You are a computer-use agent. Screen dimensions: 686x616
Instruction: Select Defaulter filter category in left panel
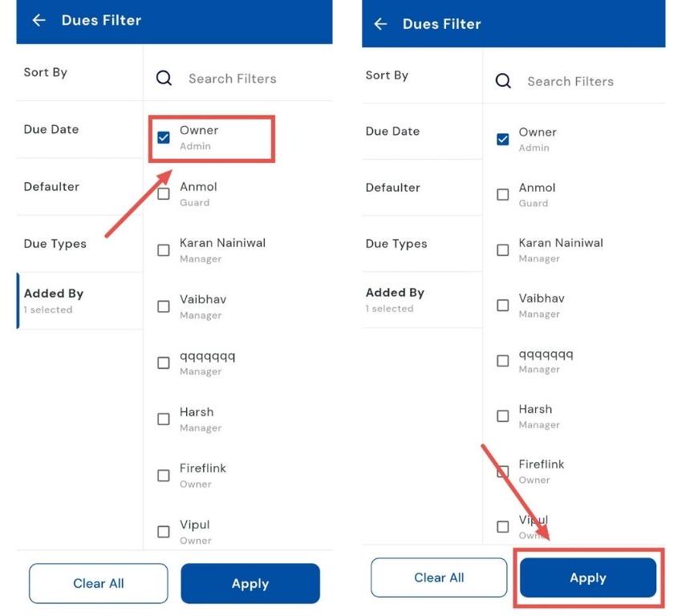[51, 187]
